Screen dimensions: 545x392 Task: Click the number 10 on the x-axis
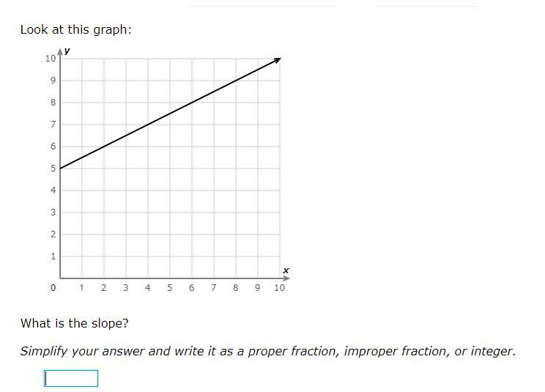pos(280,288)
